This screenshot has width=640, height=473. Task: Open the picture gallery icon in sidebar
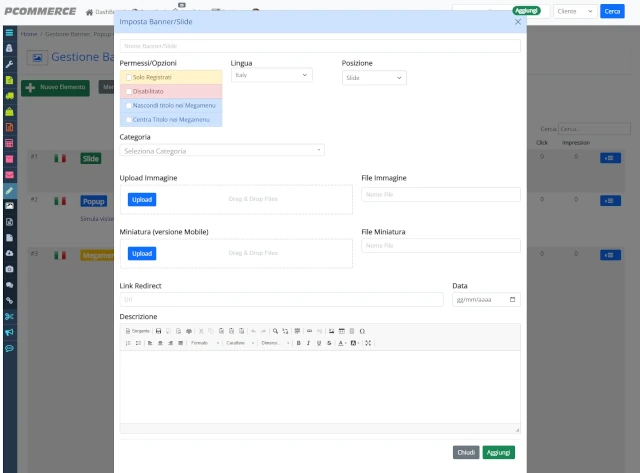(9, 206)
